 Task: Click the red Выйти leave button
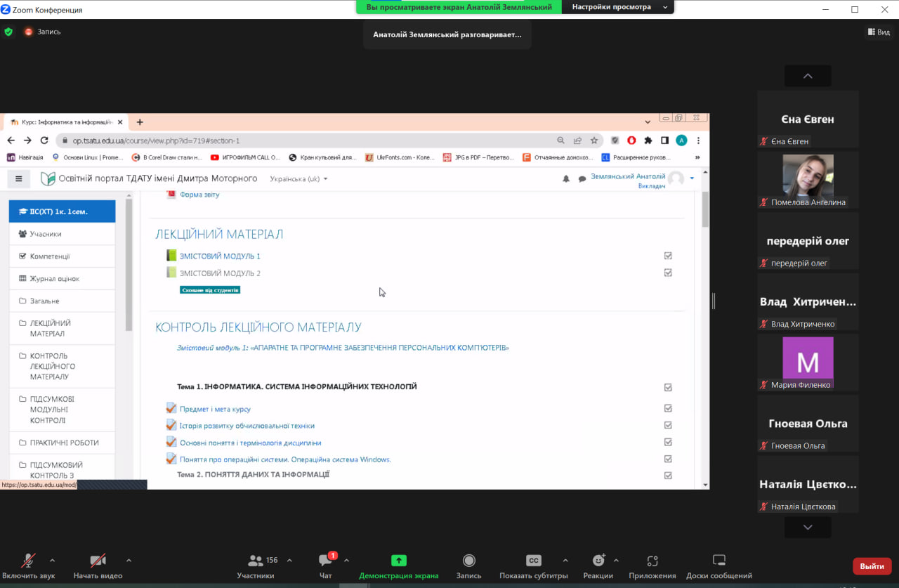pos(872,566)
